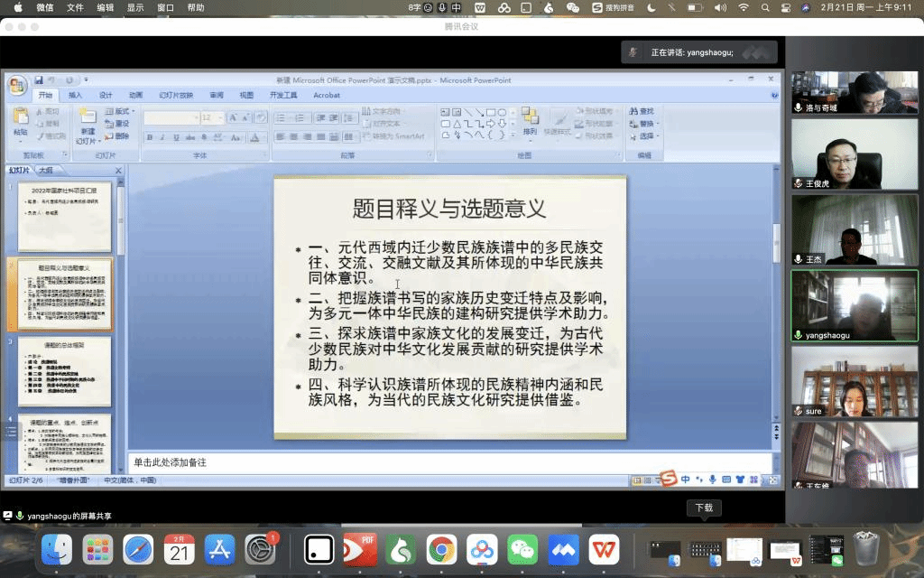Switch to the Insert (插入) ribbon tab

[75, 95]
